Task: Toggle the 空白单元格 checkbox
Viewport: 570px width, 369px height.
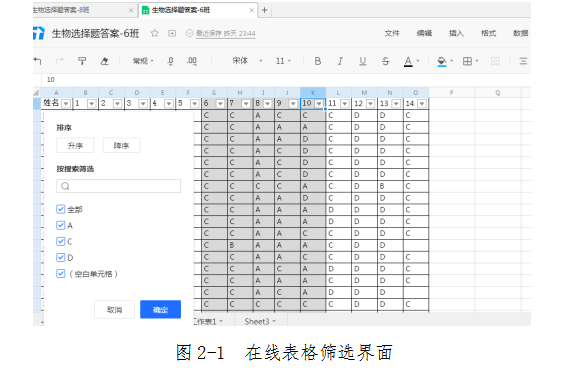Action: (61, 273)
